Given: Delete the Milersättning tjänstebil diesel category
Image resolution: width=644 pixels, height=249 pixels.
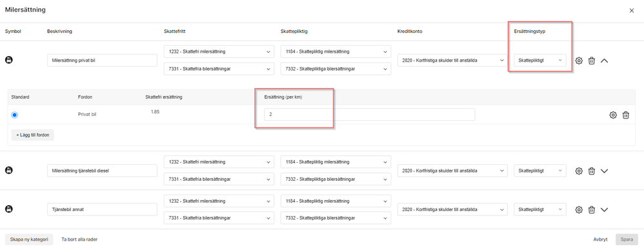Looking at the screenshot, I should [x=591, y=171].
